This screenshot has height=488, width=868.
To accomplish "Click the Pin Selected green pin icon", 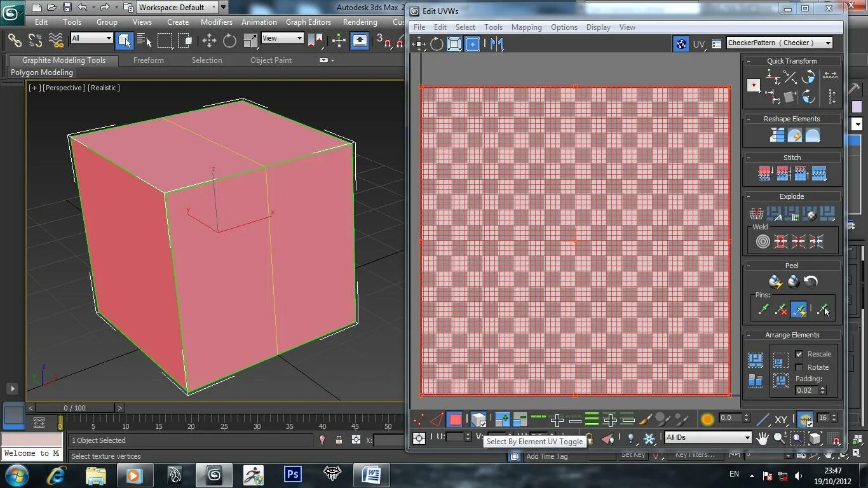I will (x=763, y=309).
